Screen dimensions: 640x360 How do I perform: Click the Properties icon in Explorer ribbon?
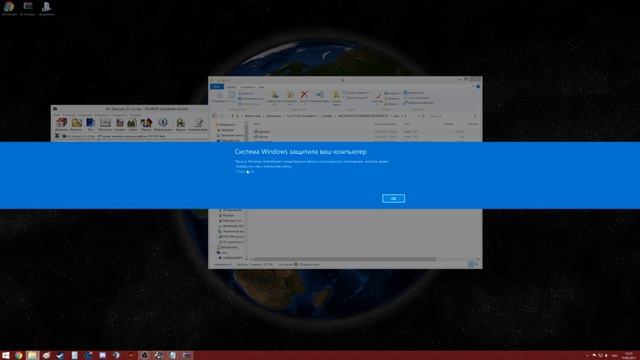[x=378, y=96]
